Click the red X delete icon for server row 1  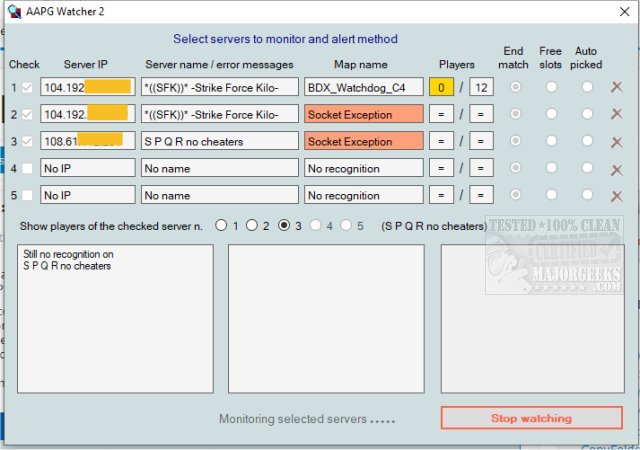[x=616, y=87]
